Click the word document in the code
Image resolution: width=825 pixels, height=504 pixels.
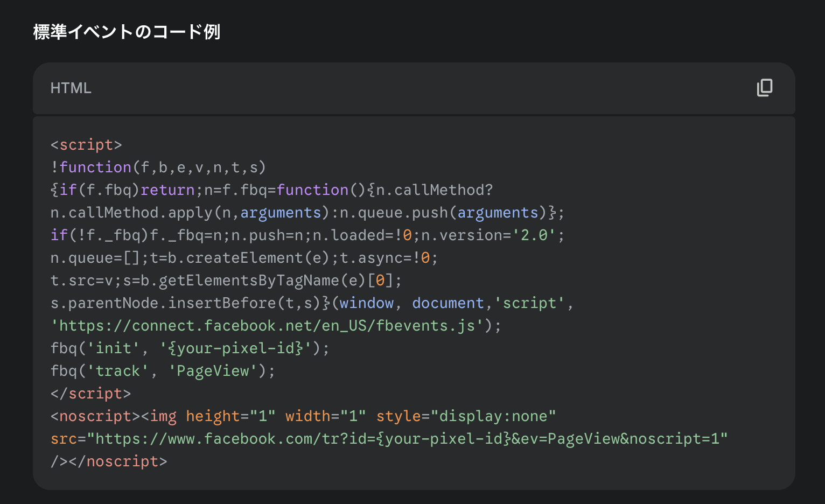pyautogui.click(x=448, y=303)
